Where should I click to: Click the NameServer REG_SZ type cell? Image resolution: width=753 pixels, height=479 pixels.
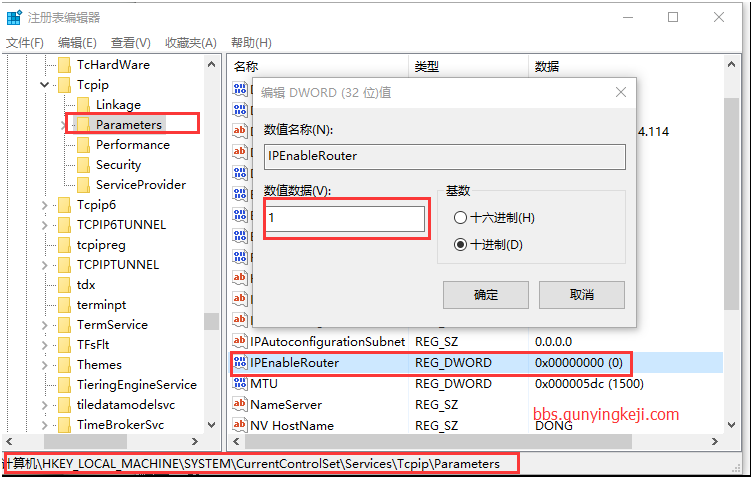(437, 405)
